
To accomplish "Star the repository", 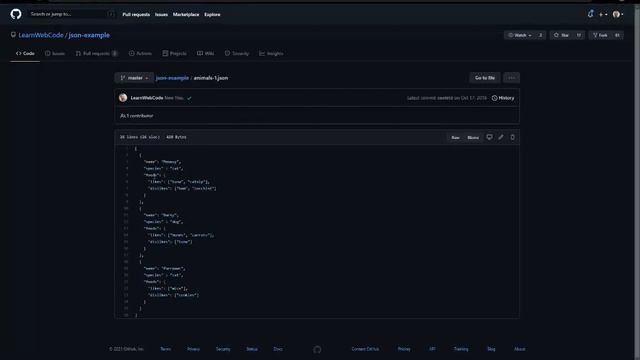I will tap(562, 36).
